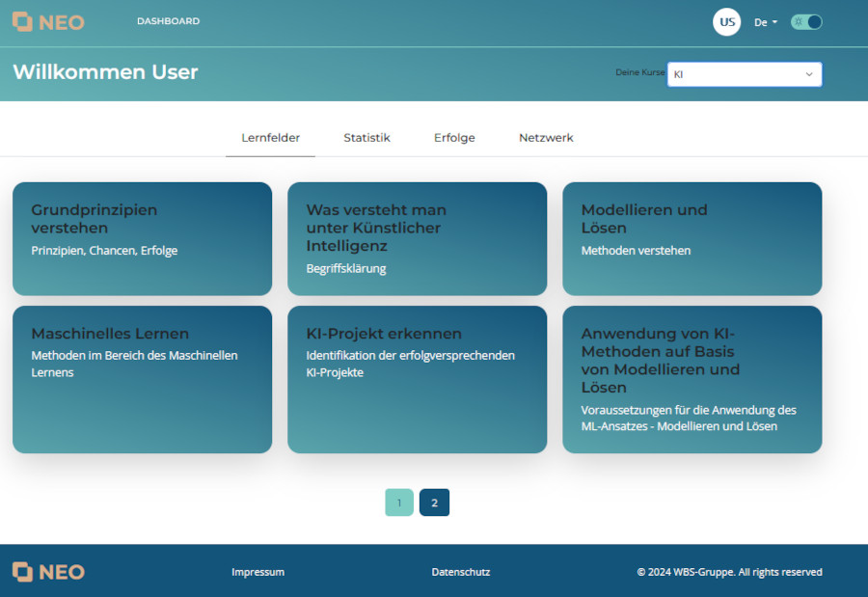The image size is (868, 597).
Task: Switch to the Statistik tab
Action: tap(366, 138)
